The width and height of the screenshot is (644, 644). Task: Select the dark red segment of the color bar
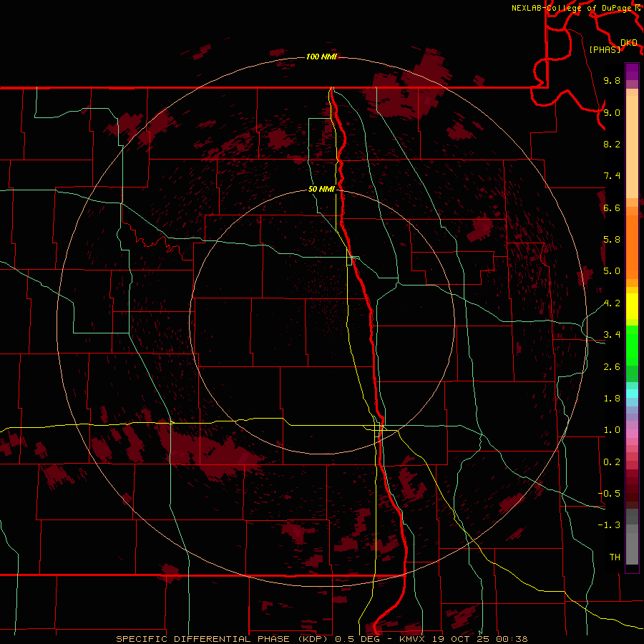(632, 489)
